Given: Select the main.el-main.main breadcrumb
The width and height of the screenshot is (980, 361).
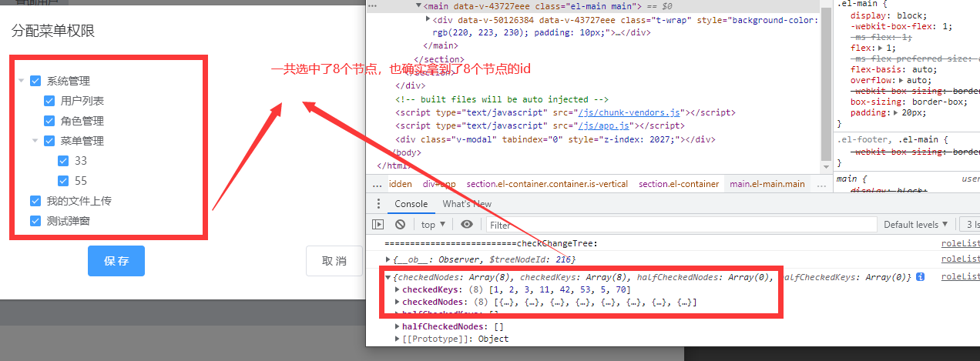Looking at the screenshot, I should [767, 184].
